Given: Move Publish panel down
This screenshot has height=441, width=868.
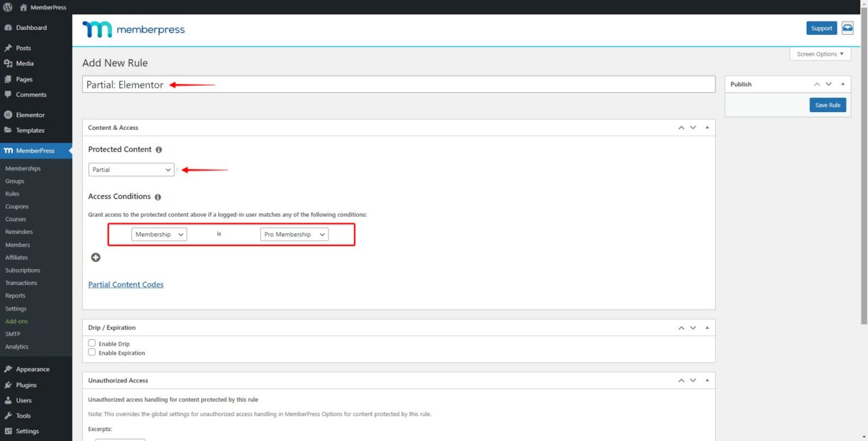Looking at the screenshot, I should click(x=829, y=84).
